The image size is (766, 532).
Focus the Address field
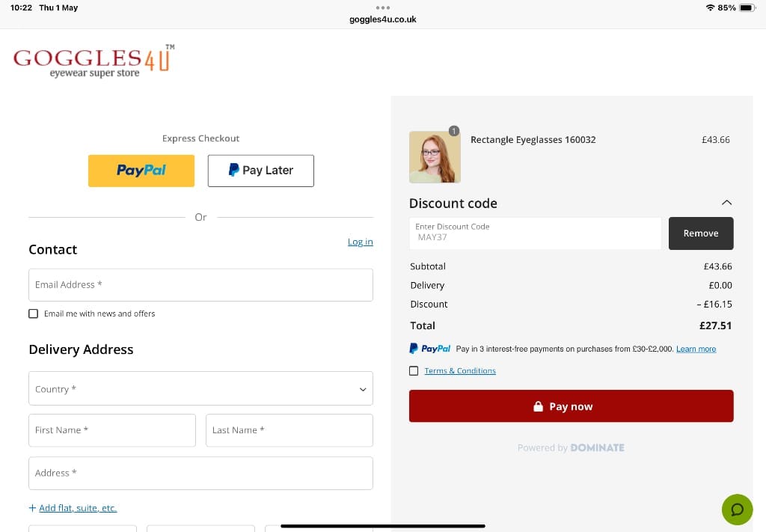(200, 474)
